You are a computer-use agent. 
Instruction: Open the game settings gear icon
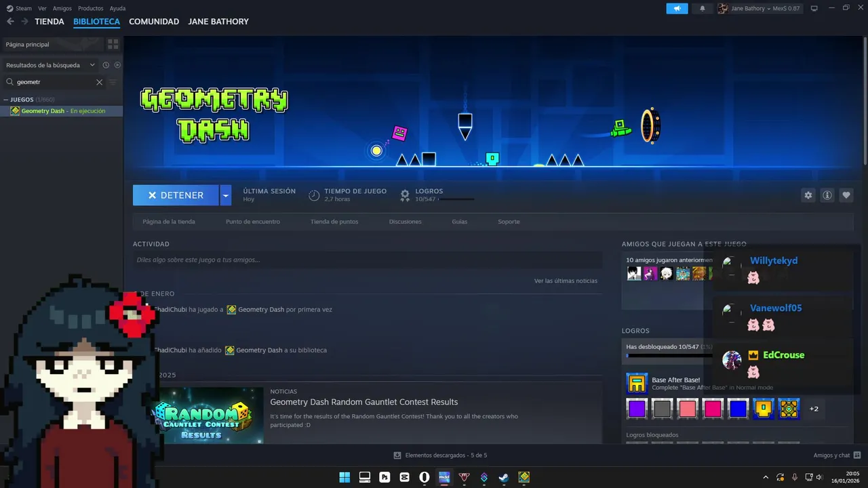808,195
